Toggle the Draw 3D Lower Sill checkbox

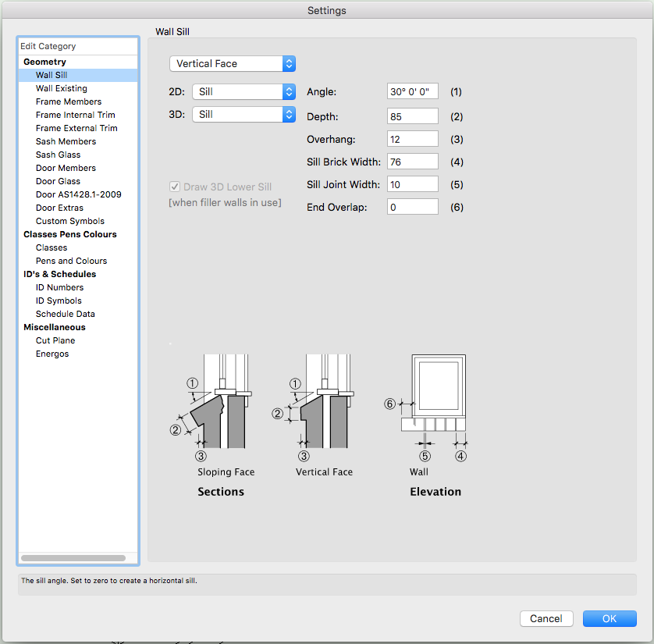pyautogui.click(x=175, y=186)
